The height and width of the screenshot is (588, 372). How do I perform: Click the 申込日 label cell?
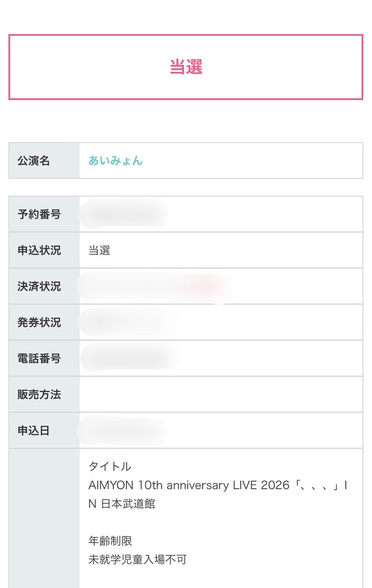(x=44, y=431)
